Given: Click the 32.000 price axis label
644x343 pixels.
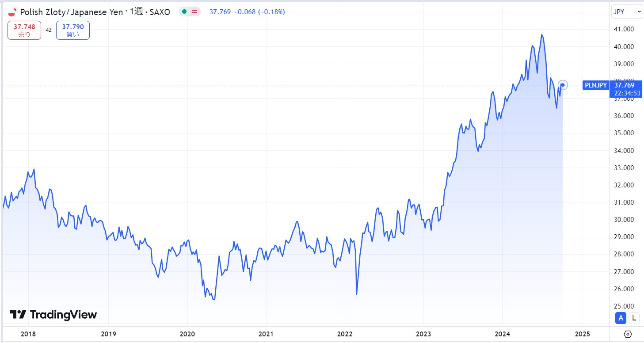Looking at the screenshot, I should 625,185.
